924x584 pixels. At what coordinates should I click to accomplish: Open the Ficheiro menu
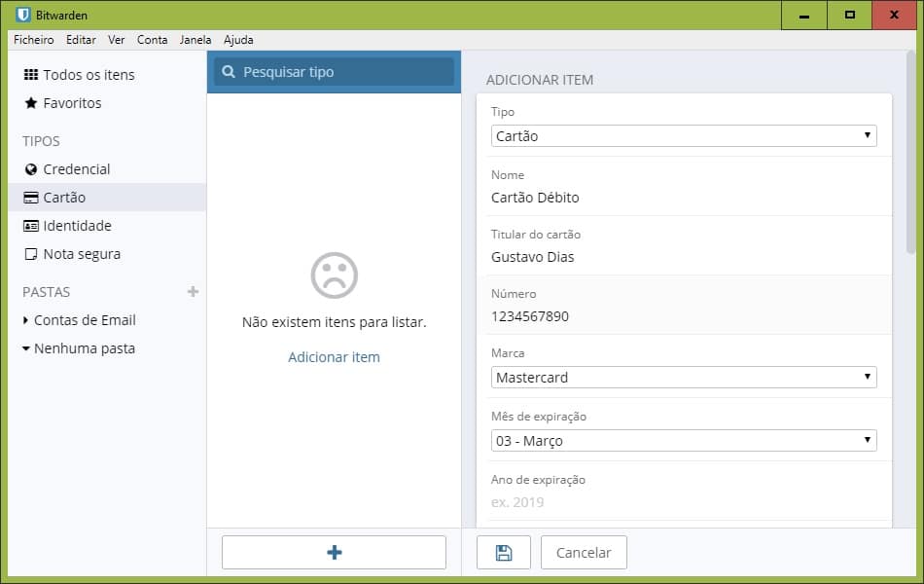point(34,40)
